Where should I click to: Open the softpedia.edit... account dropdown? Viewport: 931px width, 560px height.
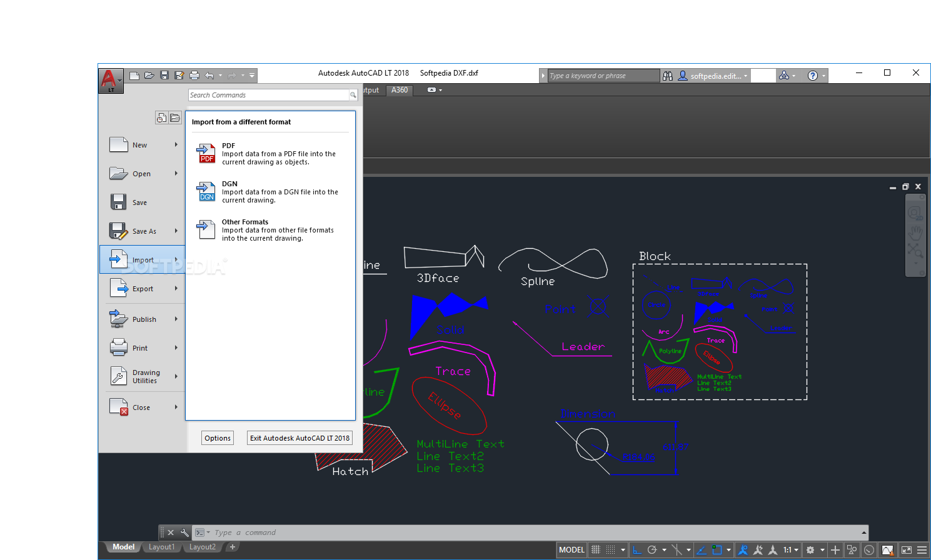click(713, 76)
